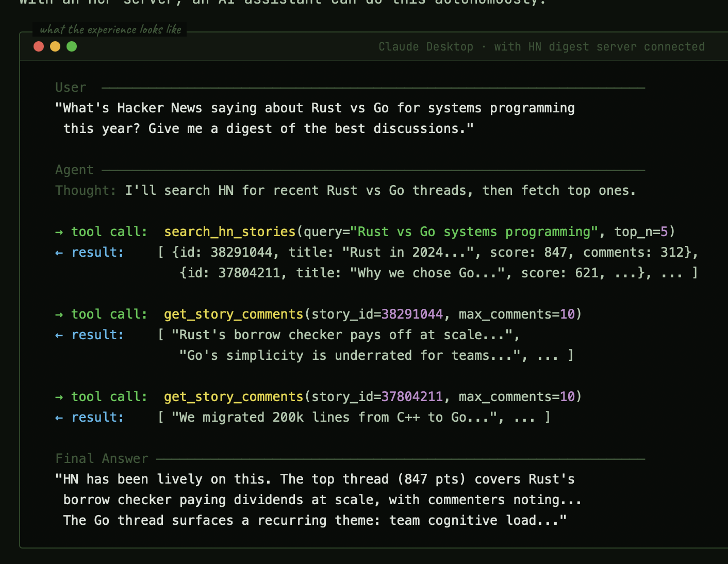Viewport: 728px width, 564px height.
Task: Click the 'Final Answer' section heading
Action: (102, 459)
